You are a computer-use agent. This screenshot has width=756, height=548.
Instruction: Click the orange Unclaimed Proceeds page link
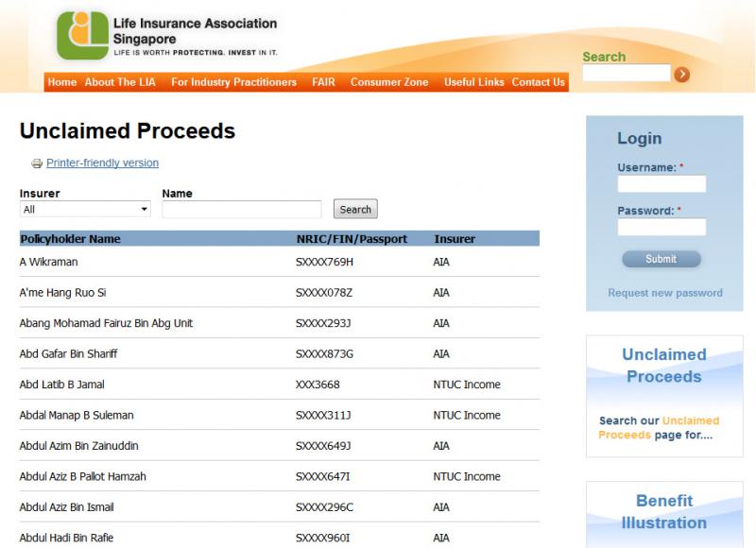click(659, 427)
